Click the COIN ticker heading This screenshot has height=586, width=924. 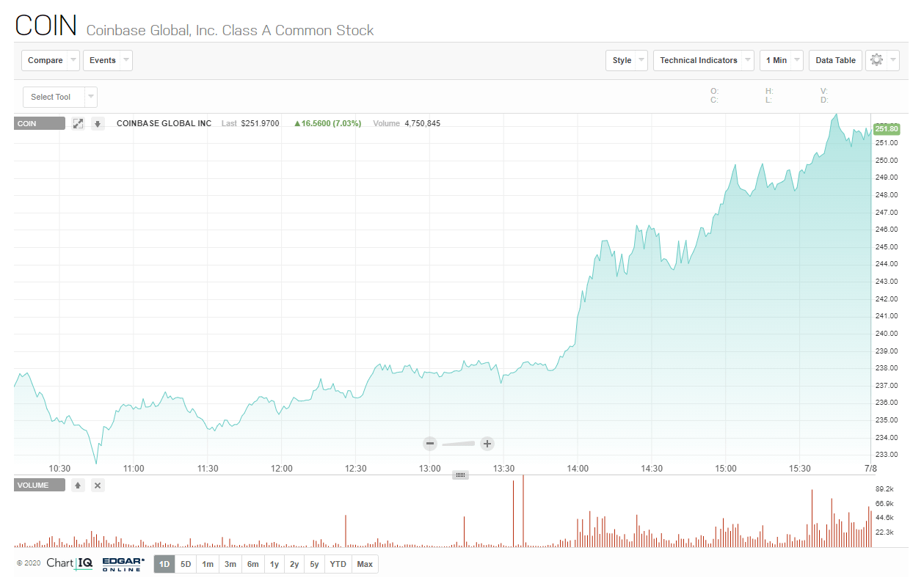[46, 26]
